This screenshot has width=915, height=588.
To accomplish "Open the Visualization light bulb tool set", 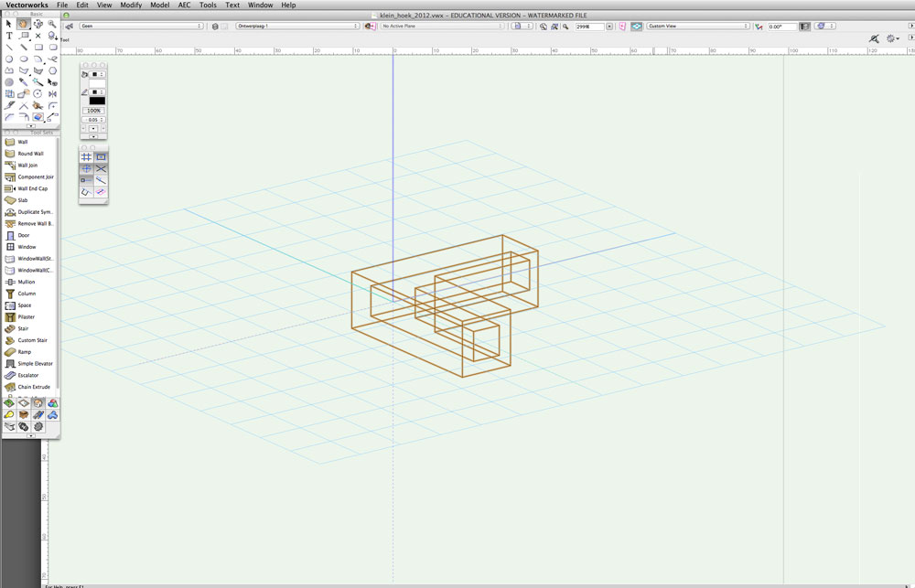I will click(x=9, y=415).
